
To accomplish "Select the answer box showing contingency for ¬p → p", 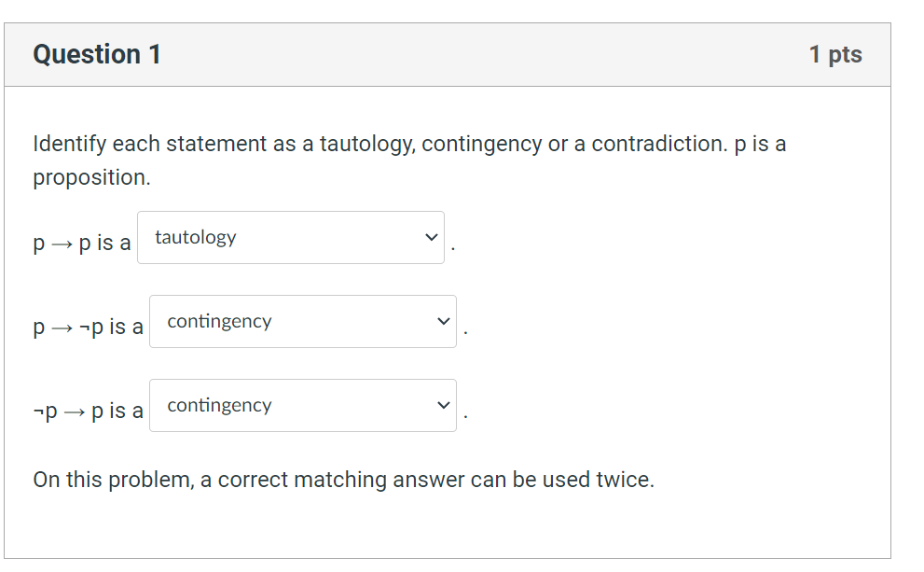I will 302,405.
